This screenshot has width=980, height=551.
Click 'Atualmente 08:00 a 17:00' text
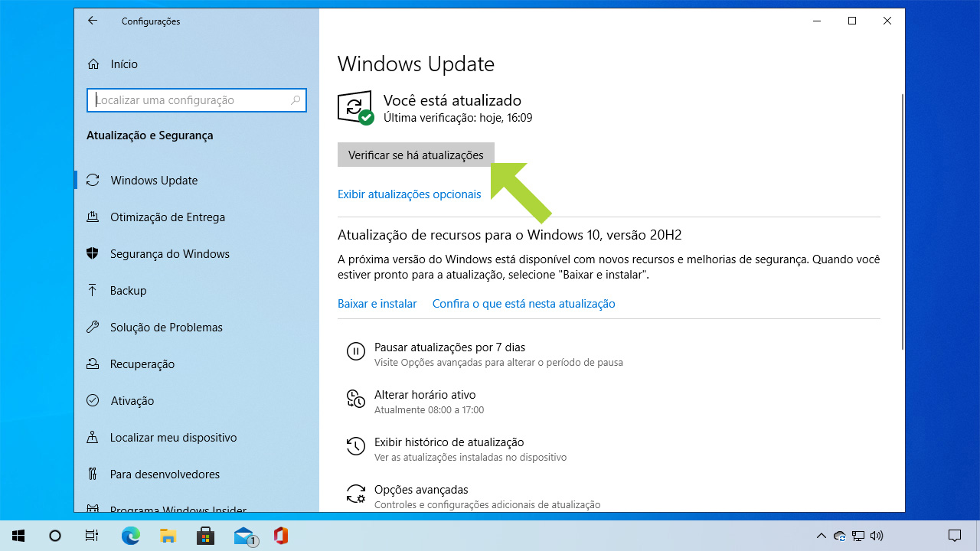[x=429, y=410]
